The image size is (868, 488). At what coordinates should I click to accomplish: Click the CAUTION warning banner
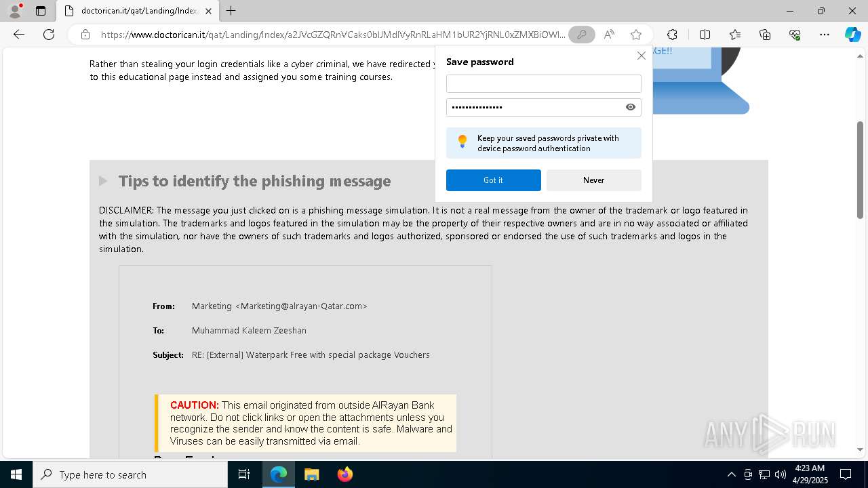point(305,423)
